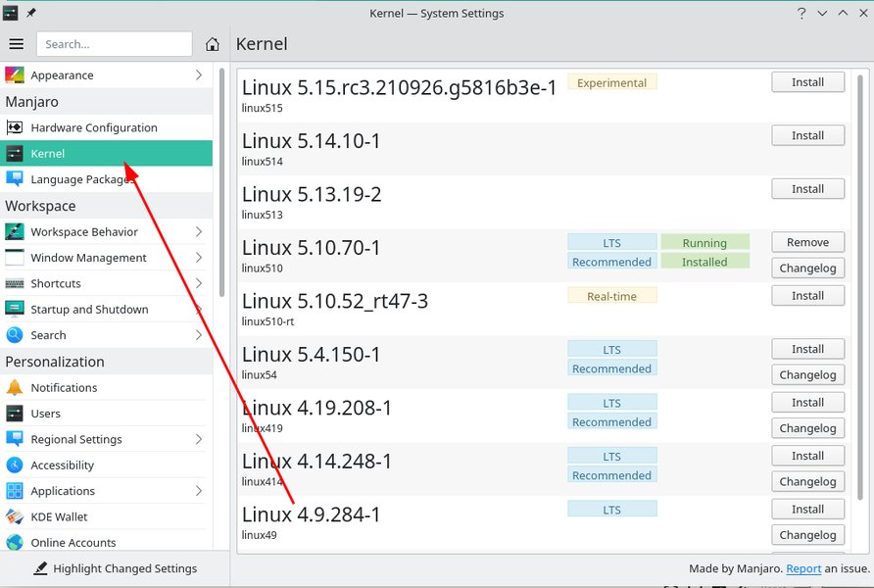Click the sidebar vertical scrollbar
Image resolution: width=874 pixels, height=588 pixels.
221,183
